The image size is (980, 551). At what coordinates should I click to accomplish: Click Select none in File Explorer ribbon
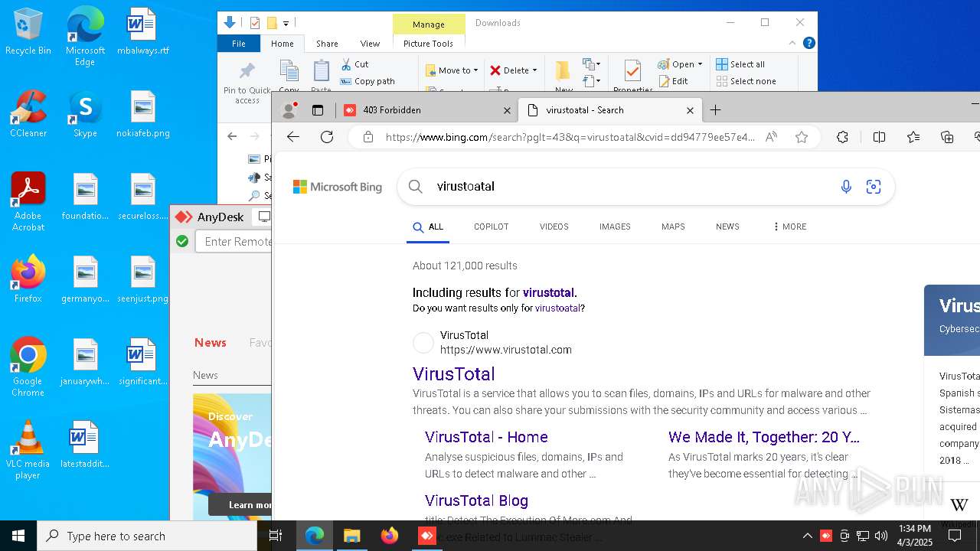[x=746, y=81]
